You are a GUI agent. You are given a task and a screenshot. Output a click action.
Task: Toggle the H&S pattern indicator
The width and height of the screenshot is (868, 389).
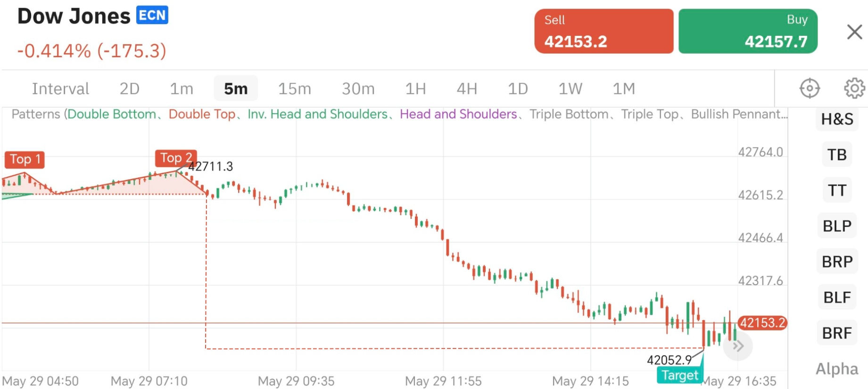[837, 119]
